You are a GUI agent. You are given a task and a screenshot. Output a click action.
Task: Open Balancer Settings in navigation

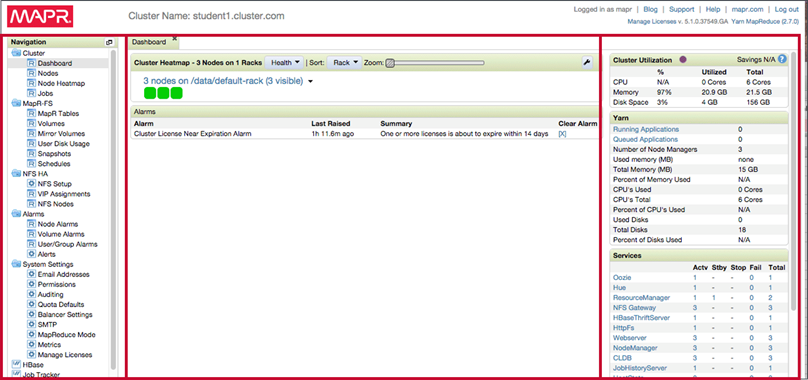(x=65, y=315)
